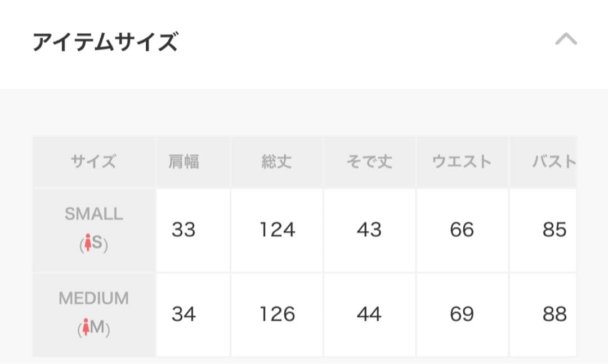Click the red figure icon beside SMALL
Screen dimensions: 608x364
tap(87, 243)
